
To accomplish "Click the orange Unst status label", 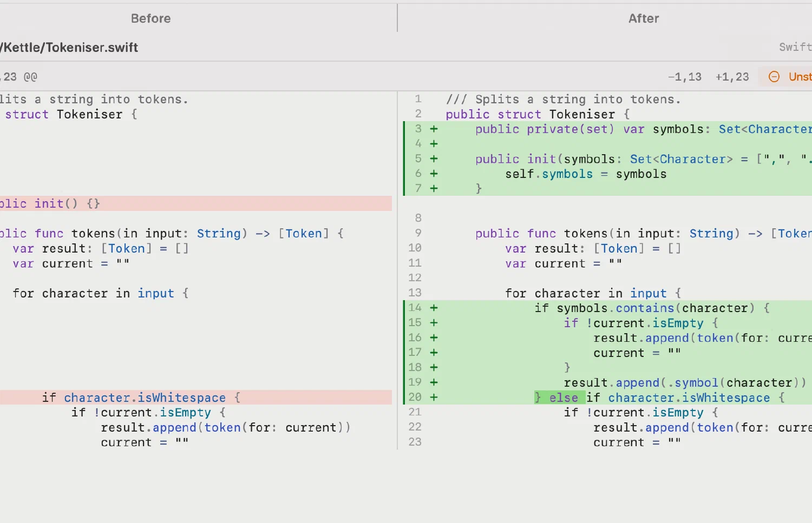I will pyautogui.click(x=800, y=77).
